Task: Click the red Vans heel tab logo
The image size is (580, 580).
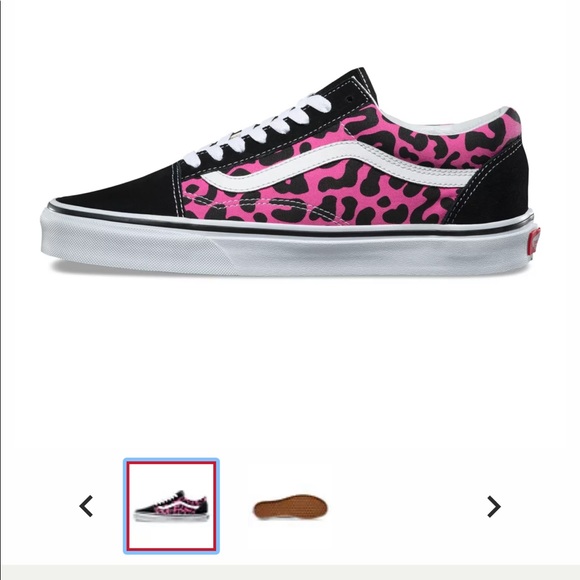Action: tap(534, 240)
